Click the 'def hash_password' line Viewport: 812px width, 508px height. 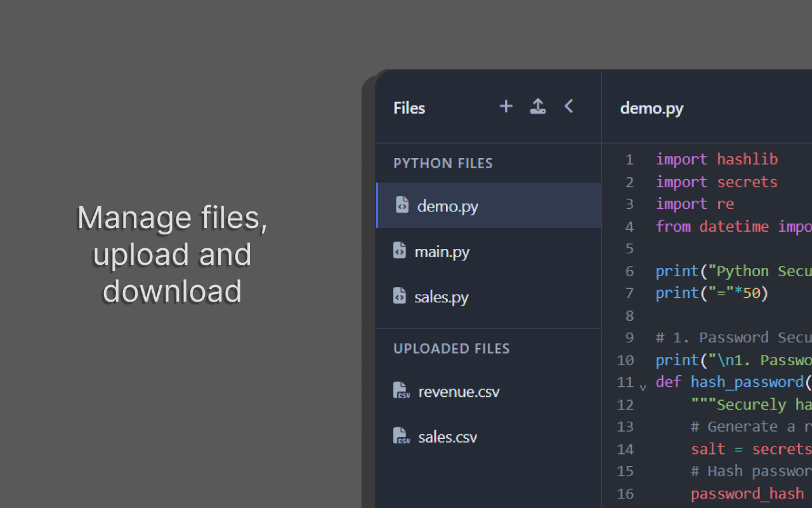coord(734,382)
